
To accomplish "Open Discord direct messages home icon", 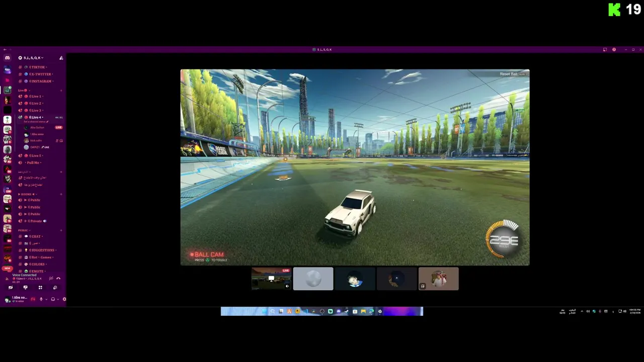I will (8, 58).
